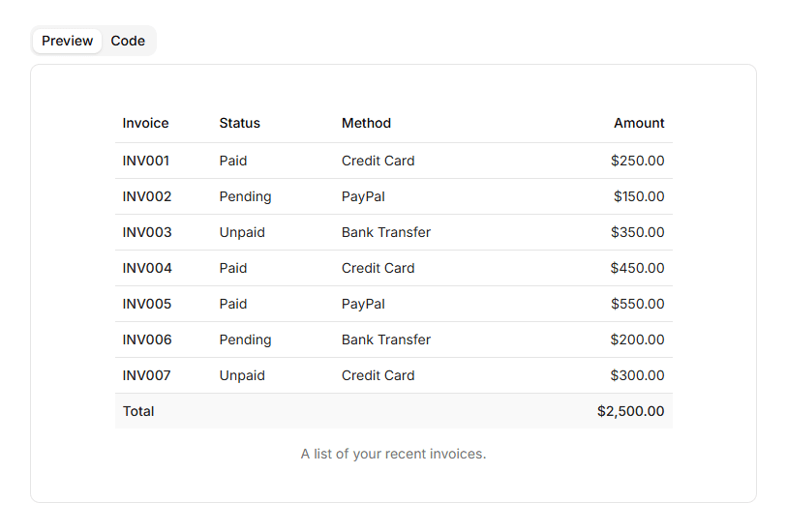
Task: Select invoice INV001 cell
Action: [146, 161]
